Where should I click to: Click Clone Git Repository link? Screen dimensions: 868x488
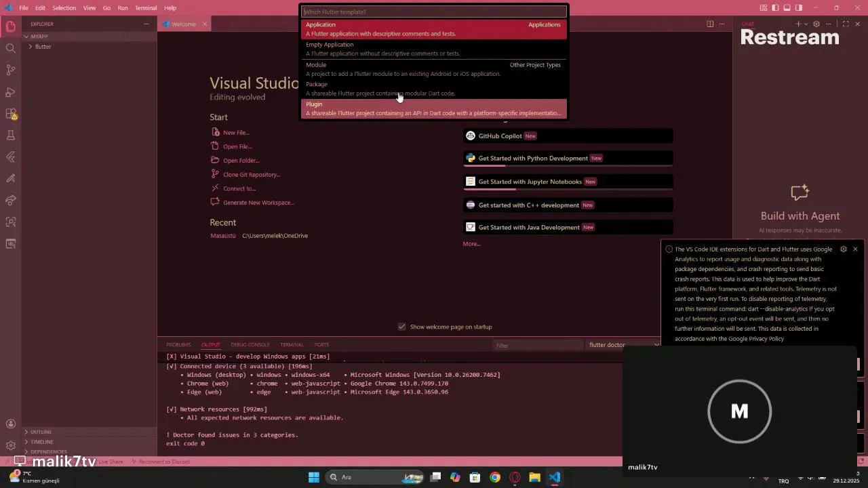point(252,175)
